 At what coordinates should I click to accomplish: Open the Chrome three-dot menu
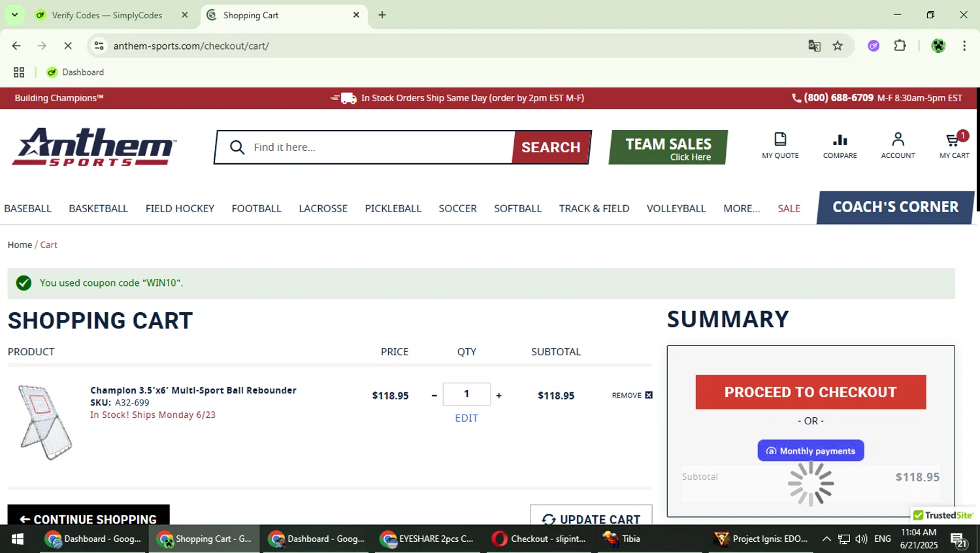tap(964, 46)
